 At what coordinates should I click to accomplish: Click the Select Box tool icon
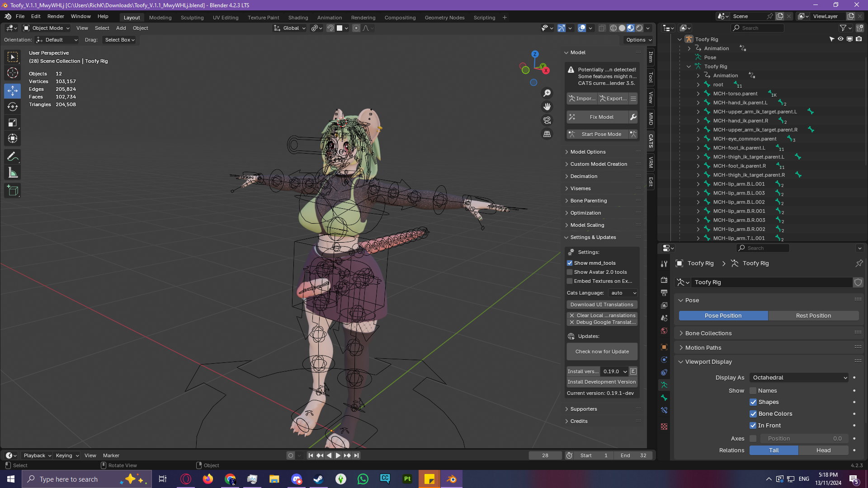(x=13, y=57)
